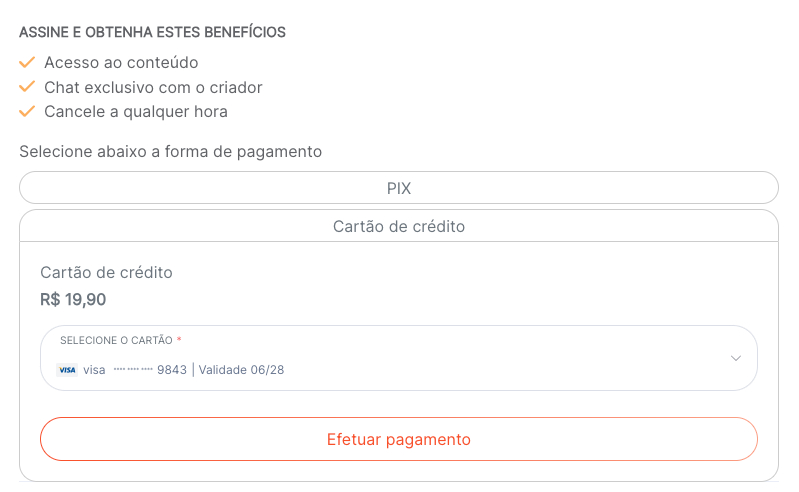Click the Assine e obtenha estes benefícios heading
The image size is (799, 492).
pyautogui.click(x=152, y=32)
